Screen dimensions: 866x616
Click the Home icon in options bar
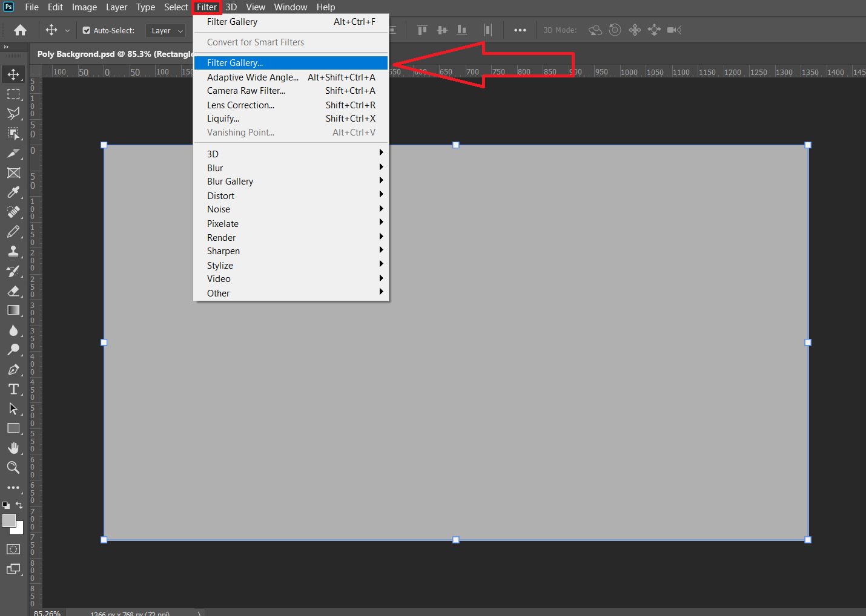20,30
